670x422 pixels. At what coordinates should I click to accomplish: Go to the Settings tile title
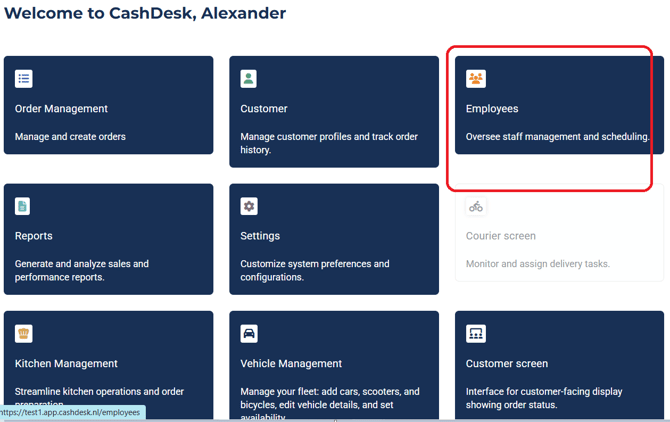pyautogui.click(x=260, y=236)
